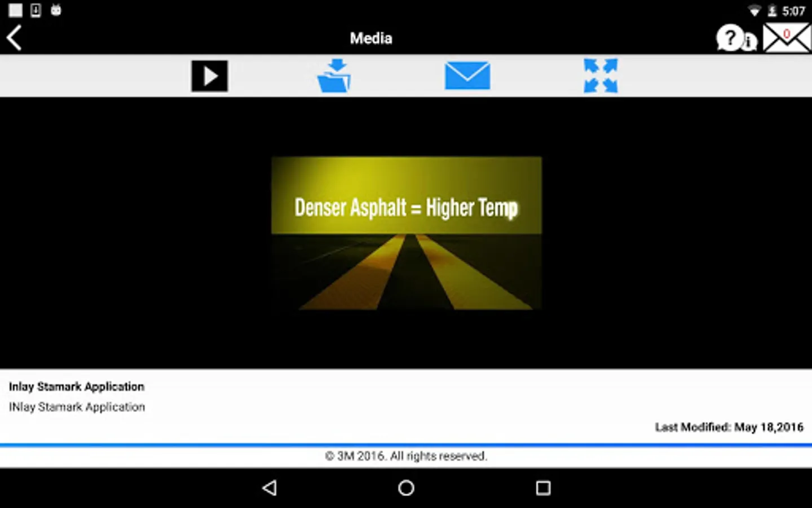Tap the Android back navigation button
The height and width of the screenshot is (508, 812).
[270, 488]
